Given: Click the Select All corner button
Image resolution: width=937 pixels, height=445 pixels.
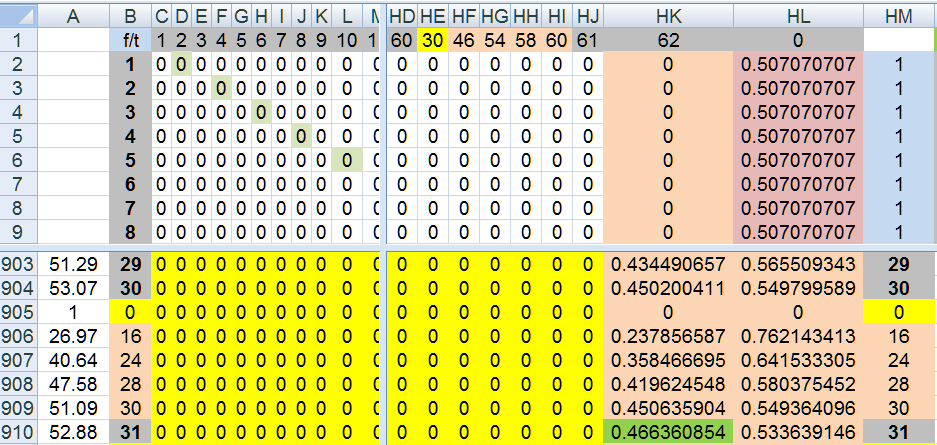Looking at the screenshot, I should (x=19, y=17).
